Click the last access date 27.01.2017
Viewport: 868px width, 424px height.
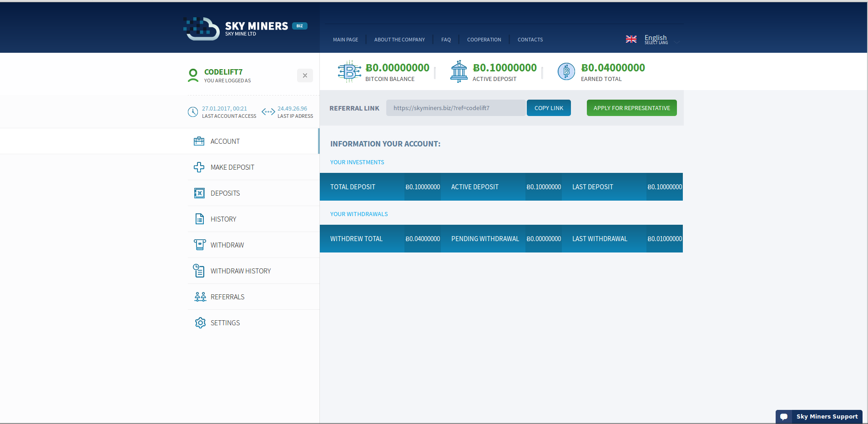click(x=224, y=109)
